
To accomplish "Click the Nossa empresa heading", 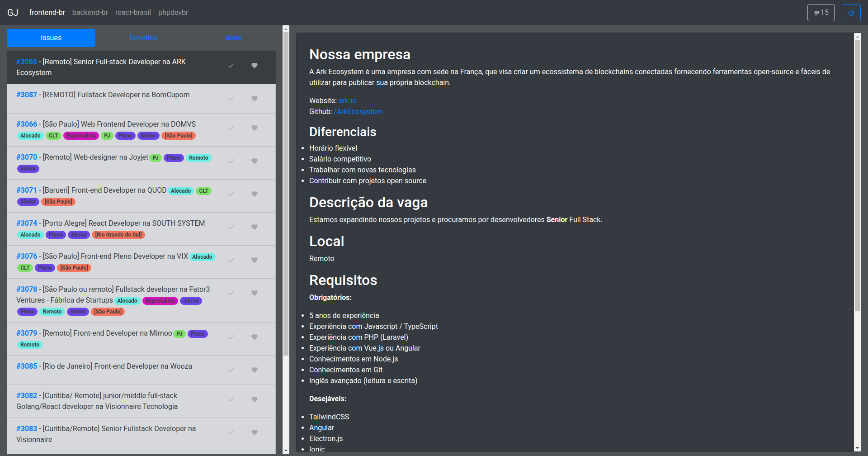I will 360,54.
